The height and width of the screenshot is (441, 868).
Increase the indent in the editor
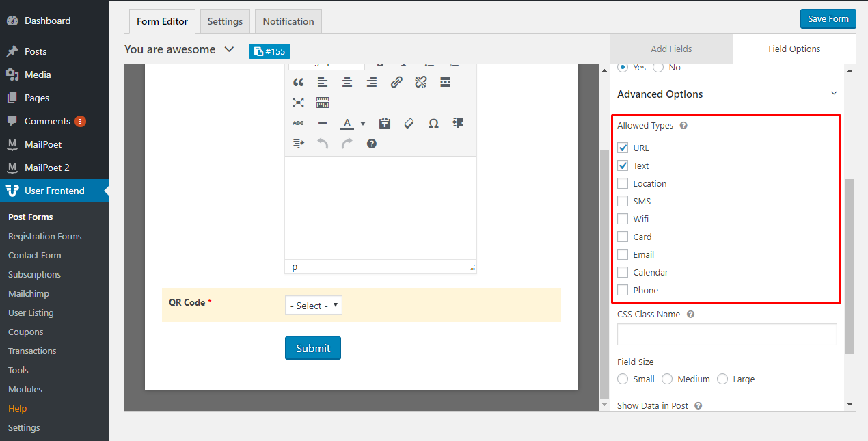pyautogui.click(x=298, y=144)
